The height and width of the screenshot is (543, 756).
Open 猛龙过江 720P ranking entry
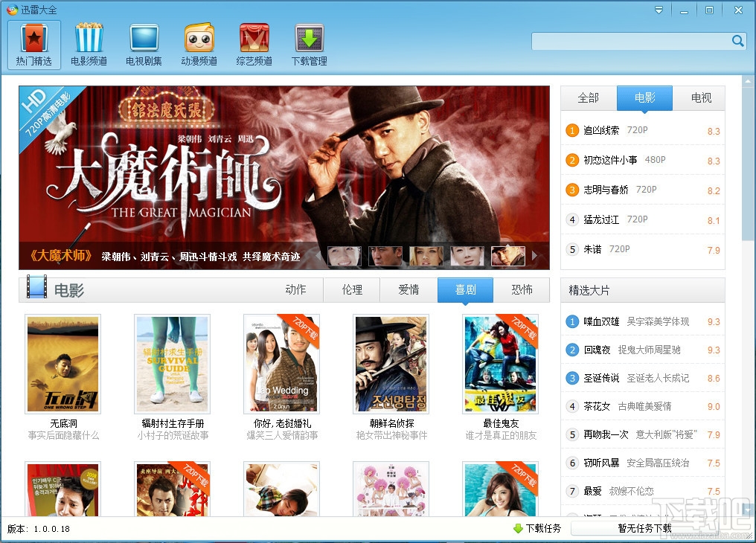click(x=643, y=219)
